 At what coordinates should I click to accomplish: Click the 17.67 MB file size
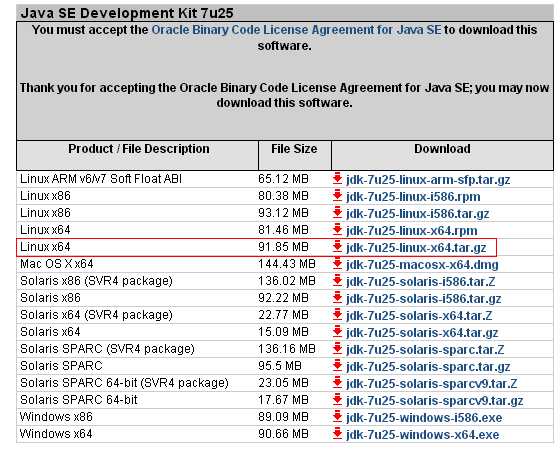point(283,400)
